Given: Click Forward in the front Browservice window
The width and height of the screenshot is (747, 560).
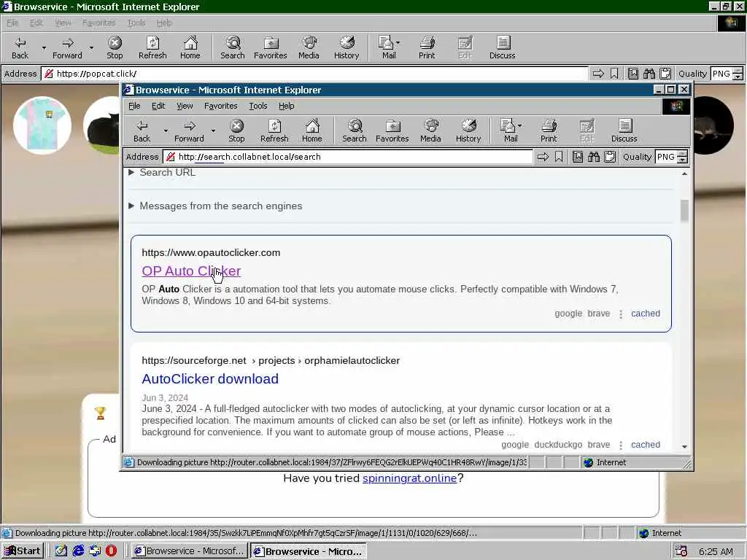Looking at the screenshot, I should coord(189,131).
